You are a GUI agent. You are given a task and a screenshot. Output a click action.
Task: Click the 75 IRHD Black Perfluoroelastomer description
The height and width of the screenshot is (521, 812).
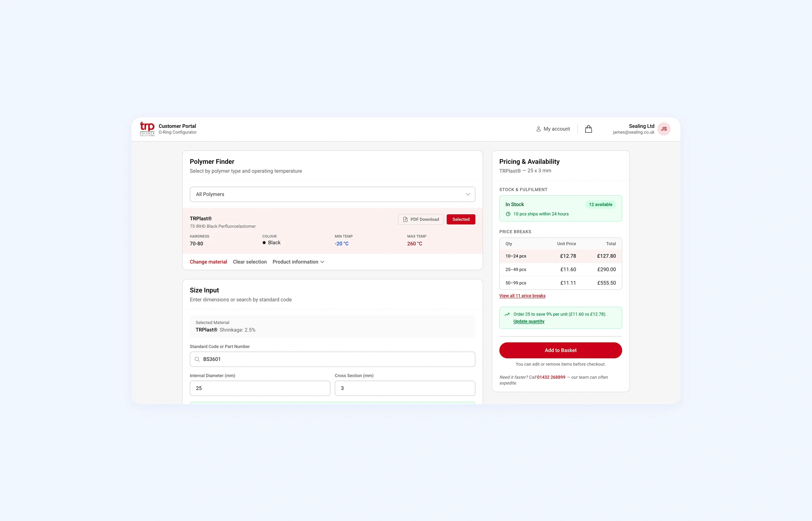tap(223, 226)
